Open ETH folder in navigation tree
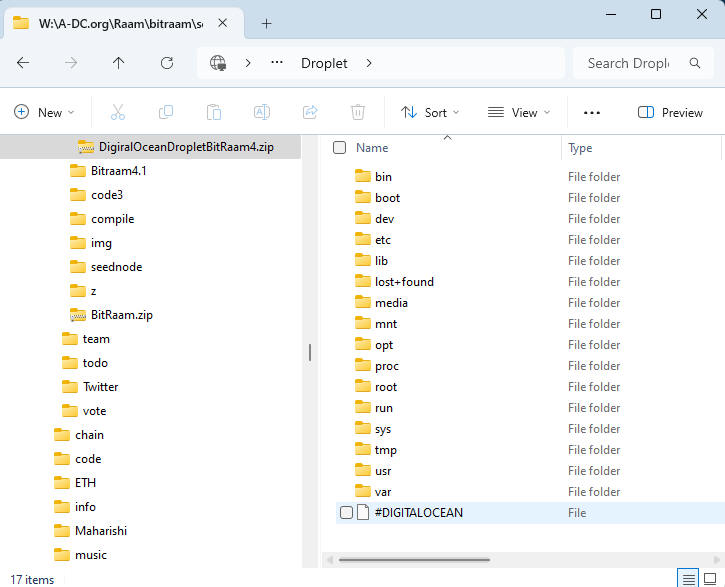This screenshot has height=587, width=725. (85, 483)
